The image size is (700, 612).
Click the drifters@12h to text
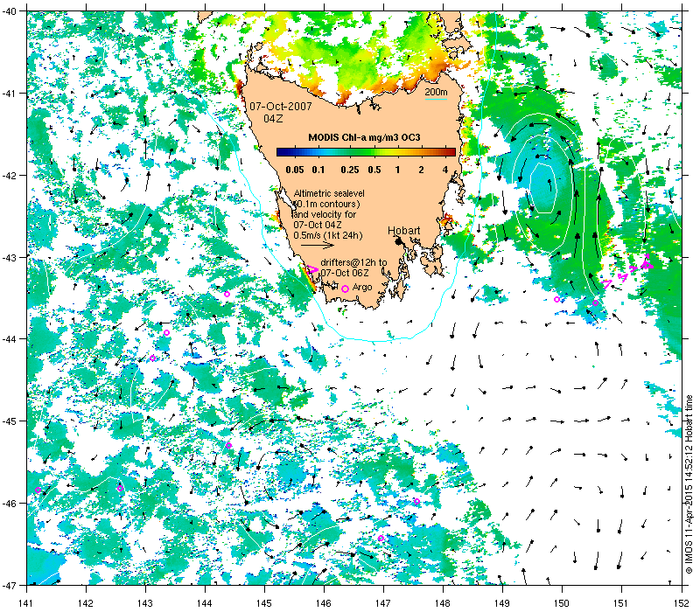(x=353, y=263)
